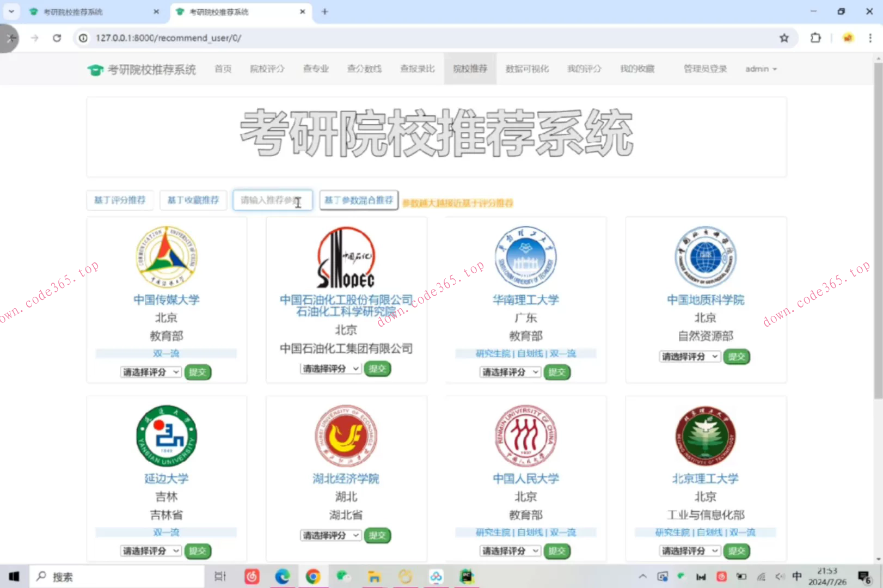Open WeChat from the taskbar

click(343, 576)
